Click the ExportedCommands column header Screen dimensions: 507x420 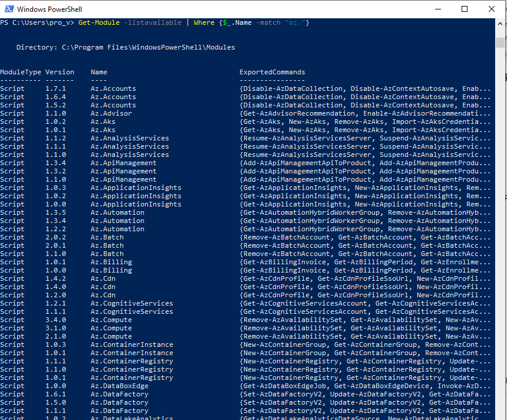(x=272, y=72)
